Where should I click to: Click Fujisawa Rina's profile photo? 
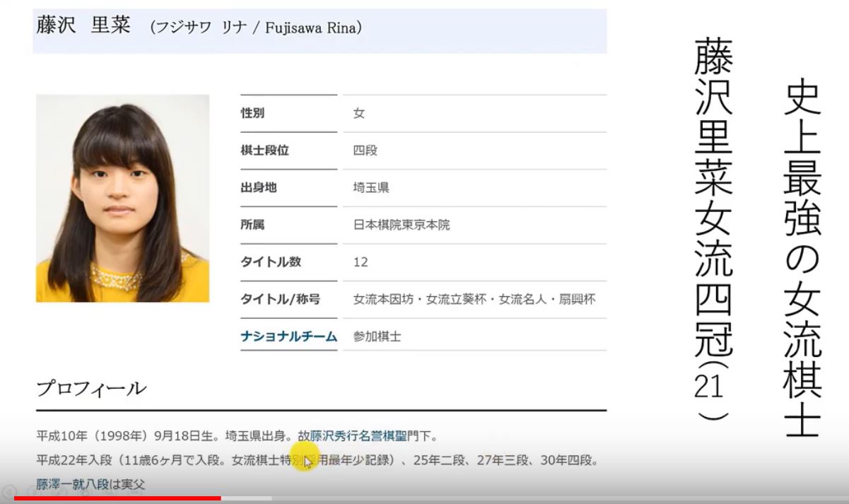[x=122, y=199]
